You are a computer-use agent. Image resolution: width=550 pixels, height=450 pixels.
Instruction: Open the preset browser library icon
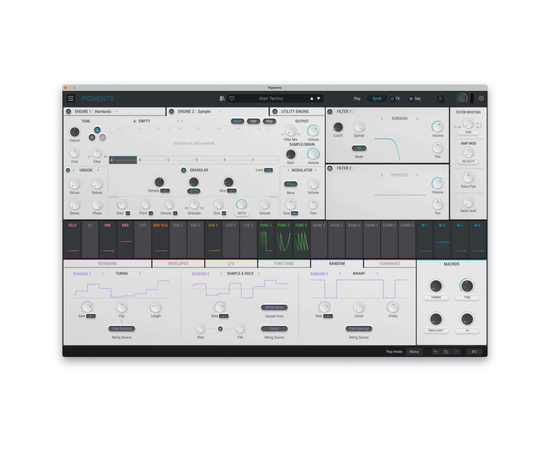pos(222,99)
